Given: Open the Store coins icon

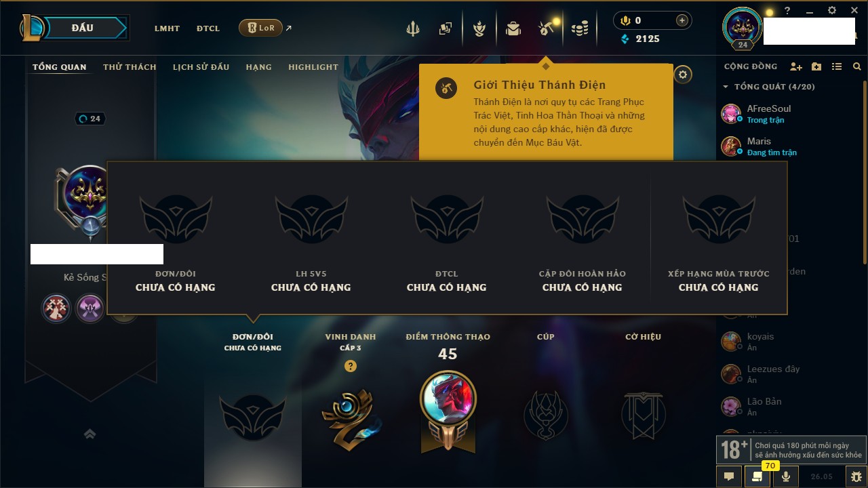Looking at the screenshot, I should [x=579, y=28].
